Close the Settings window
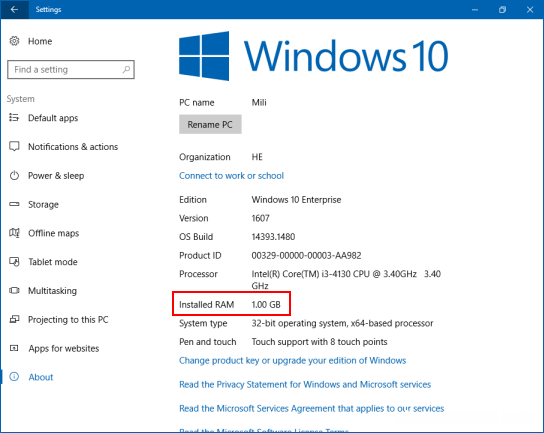The image size is (544, 433). [530, 10]
